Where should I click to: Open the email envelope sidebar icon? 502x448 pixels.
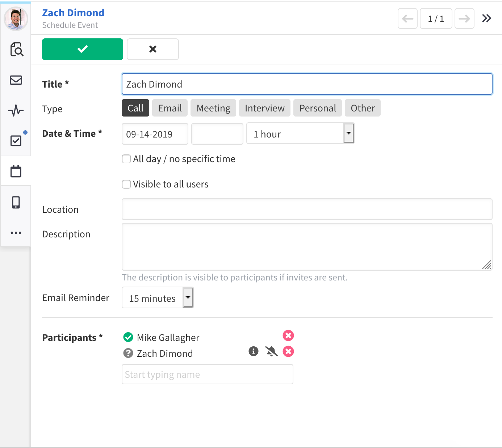(x=16, y=80)
